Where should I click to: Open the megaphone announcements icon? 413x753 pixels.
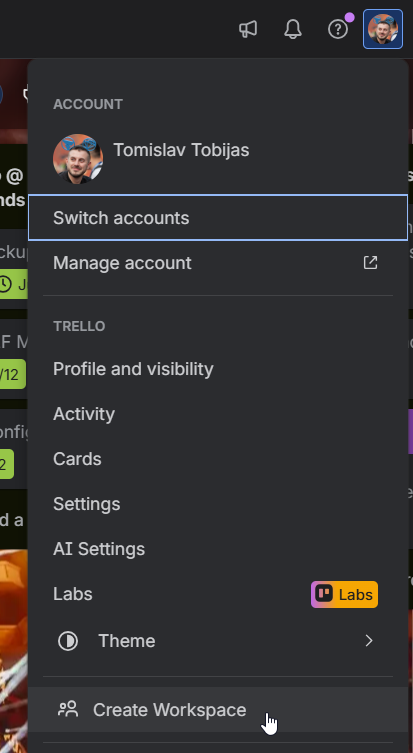pyautogui.click(x=248, y=29)
